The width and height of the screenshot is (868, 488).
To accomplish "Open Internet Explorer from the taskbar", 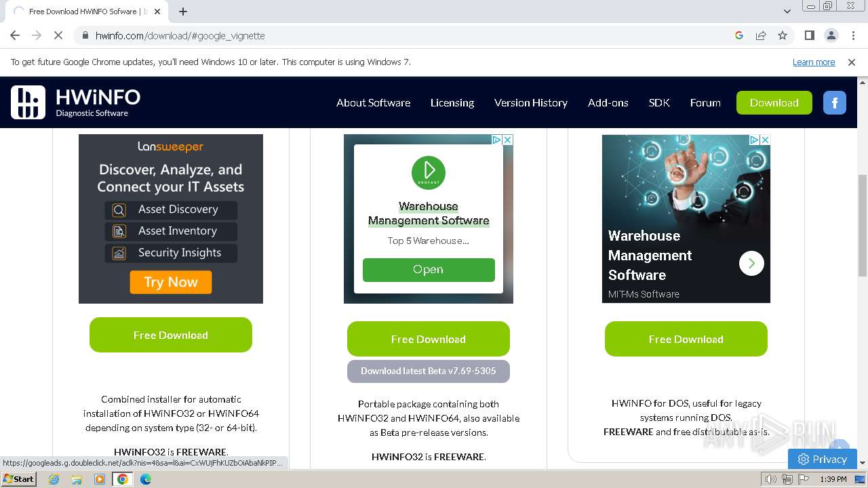I will [x=54, y=479].
